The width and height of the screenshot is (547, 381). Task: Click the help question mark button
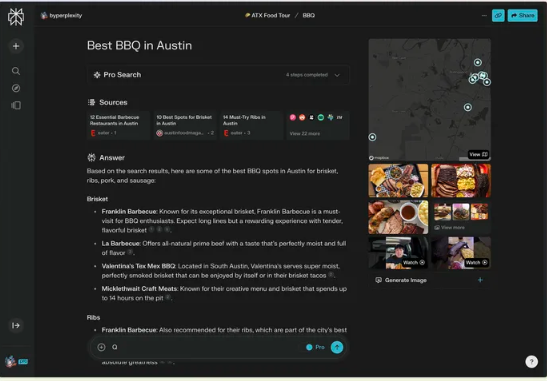click(531, 361)
